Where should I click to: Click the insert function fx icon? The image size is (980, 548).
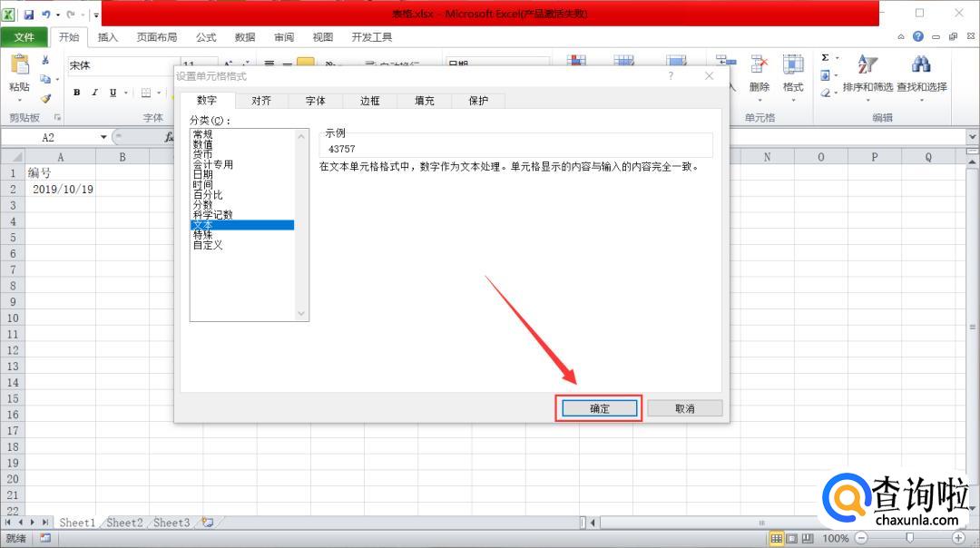(169, 137)
